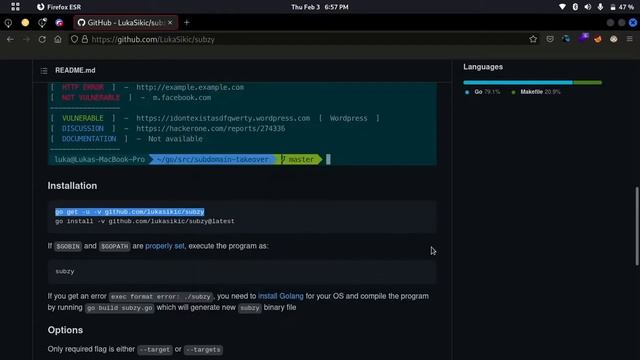Click the go install subzy@latest command

(145, 221)
